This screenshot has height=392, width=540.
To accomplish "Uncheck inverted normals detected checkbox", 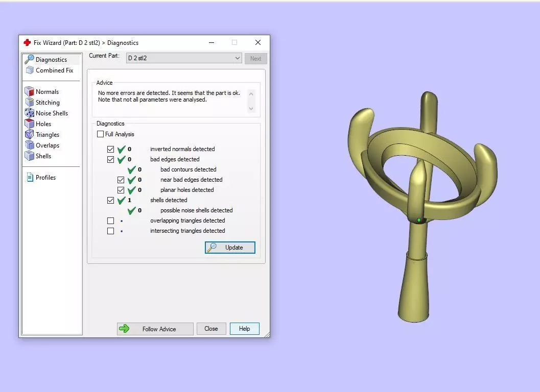I will pos(110,149).
